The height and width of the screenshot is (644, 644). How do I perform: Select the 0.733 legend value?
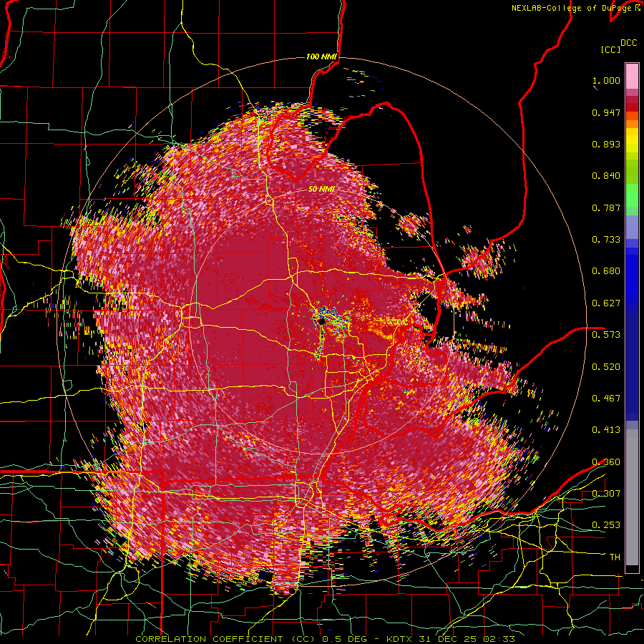(x=606, y=240)
